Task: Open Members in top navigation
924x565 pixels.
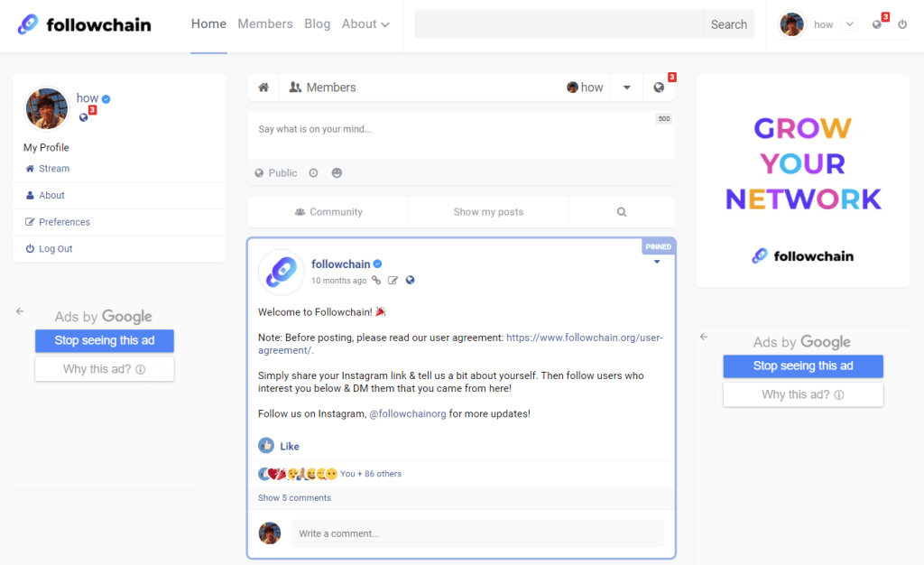Action: pos(265,24)
